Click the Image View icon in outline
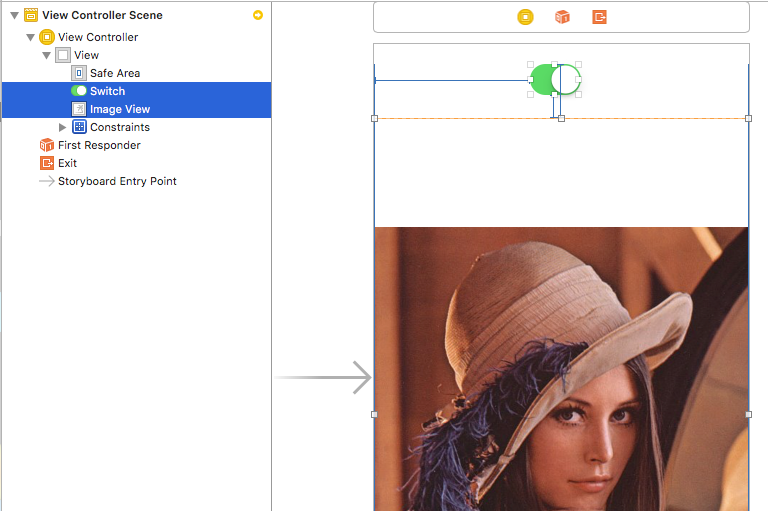The width and height of the screenshot is (768, 511). click(x=79, y=109)
